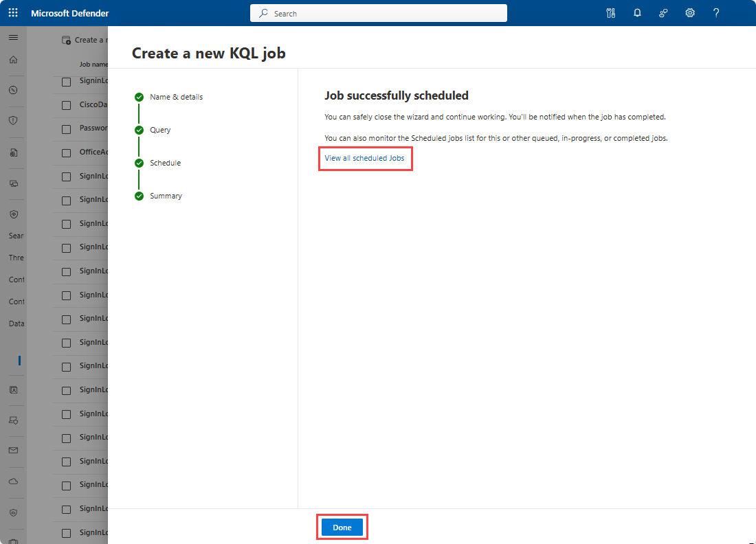This screenshot has width=756, height=544.
Task: Click the Create a new job button
Action: pos(85,40)
